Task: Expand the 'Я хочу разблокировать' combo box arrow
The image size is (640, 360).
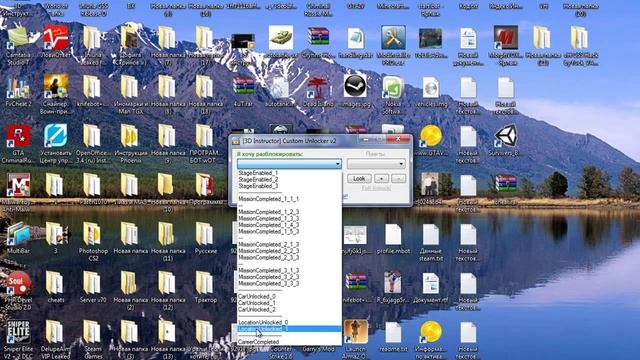Action: click(x=338, y=164)
